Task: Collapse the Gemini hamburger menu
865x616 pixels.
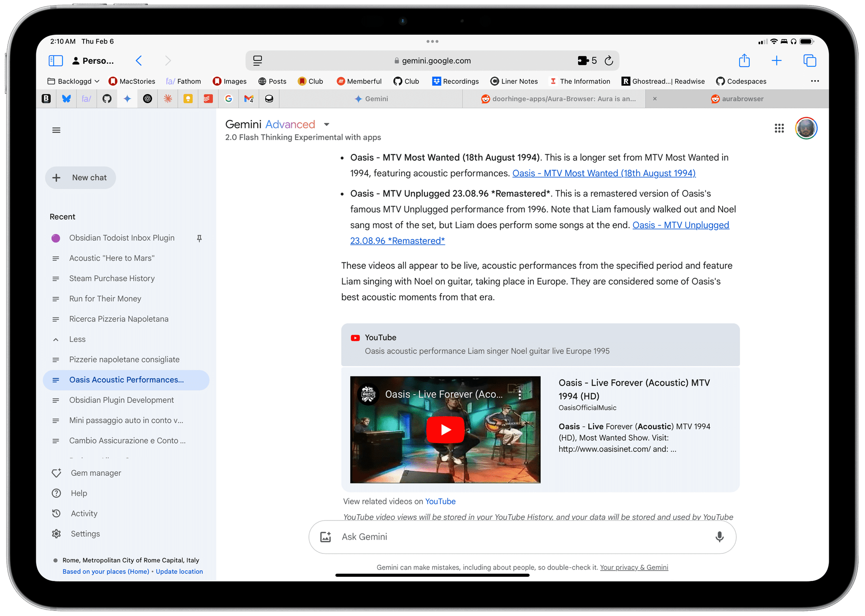Action: (56, 130)
